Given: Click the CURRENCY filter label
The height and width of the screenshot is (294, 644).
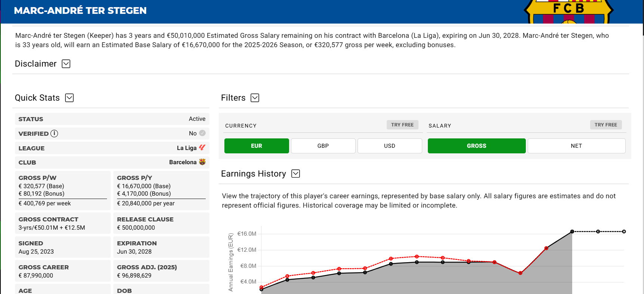Looking at the screenshot, I should [x=241, y=126].
